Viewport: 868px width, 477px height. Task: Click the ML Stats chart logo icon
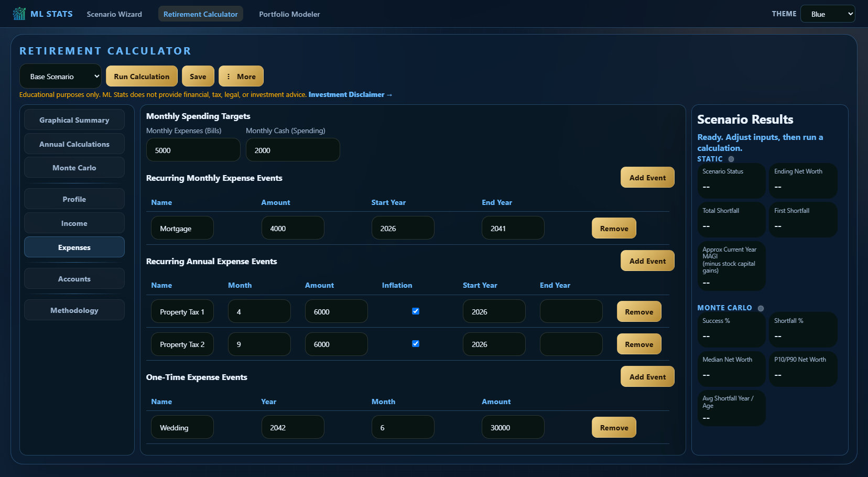coord(19,14)
